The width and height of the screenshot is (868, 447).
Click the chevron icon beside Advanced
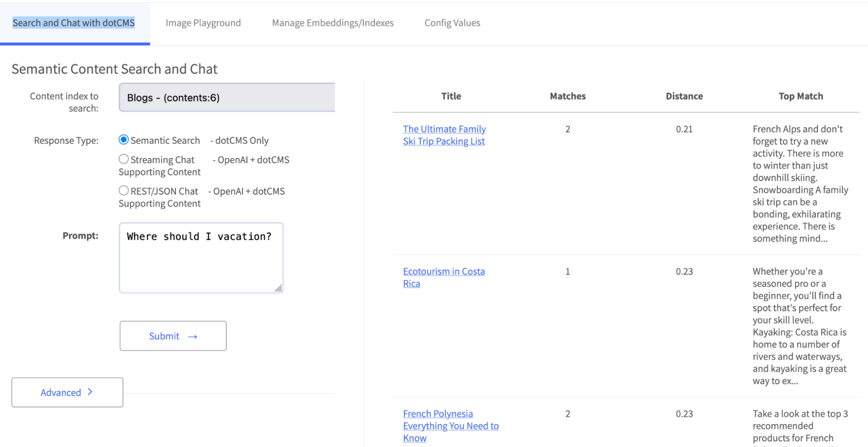90,392
